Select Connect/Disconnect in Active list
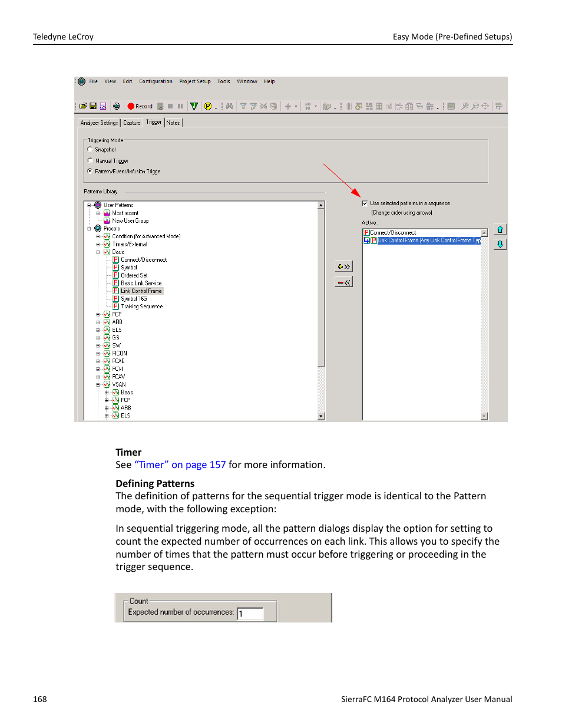This screenshot has height=728, width=562. (x=393, y=233)
